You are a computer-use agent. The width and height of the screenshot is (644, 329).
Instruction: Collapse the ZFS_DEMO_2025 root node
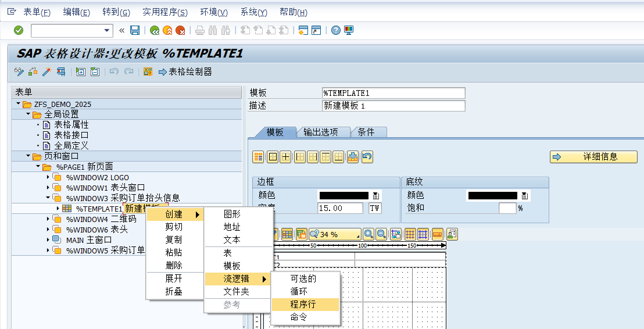[x=19, y=104]
